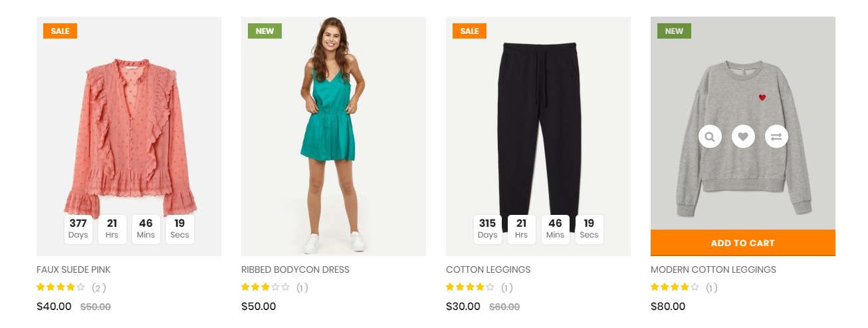Click SALE badge on black leggings
The height and width of the screenshot is (328, 868).
469,31
